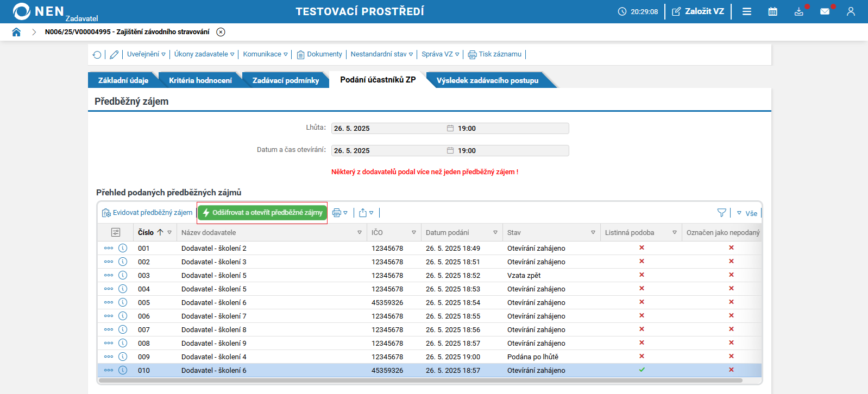Open the row 001 actions menu dots

tap(109, 248)
